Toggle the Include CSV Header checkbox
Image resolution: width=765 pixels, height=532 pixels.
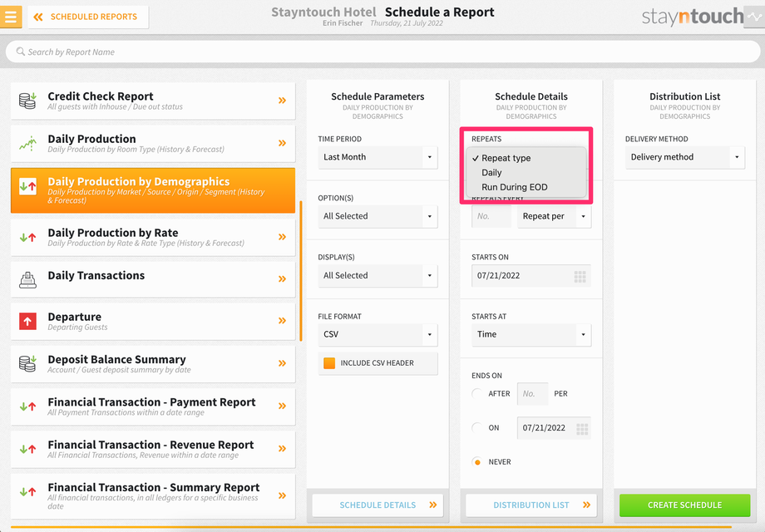(329, 363)
